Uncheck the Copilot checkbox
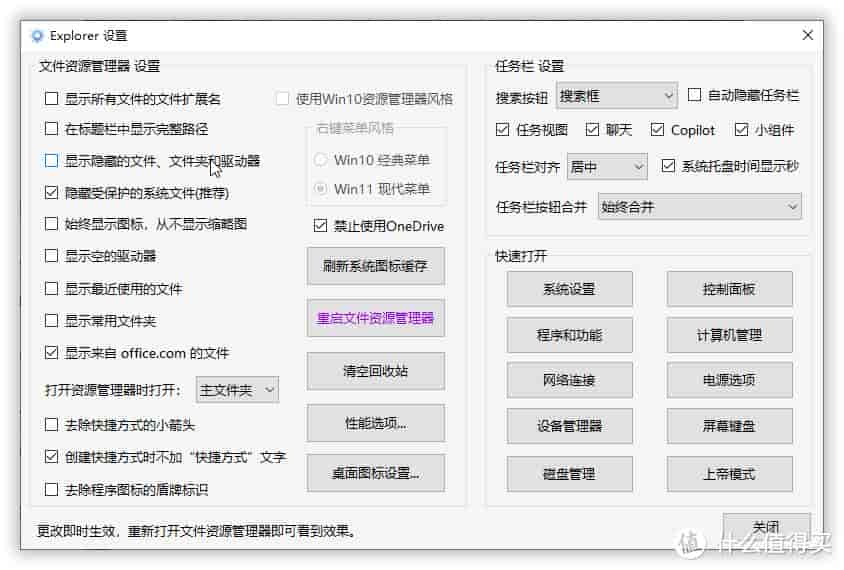The image size is (844, 570). click(657, 130)
